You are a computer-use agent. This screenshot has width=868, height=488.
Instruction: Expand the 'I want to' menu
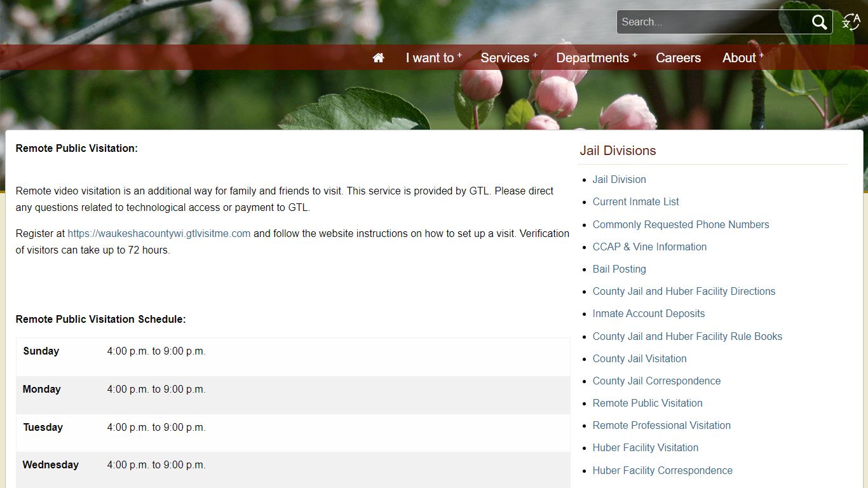coord(434,58)
